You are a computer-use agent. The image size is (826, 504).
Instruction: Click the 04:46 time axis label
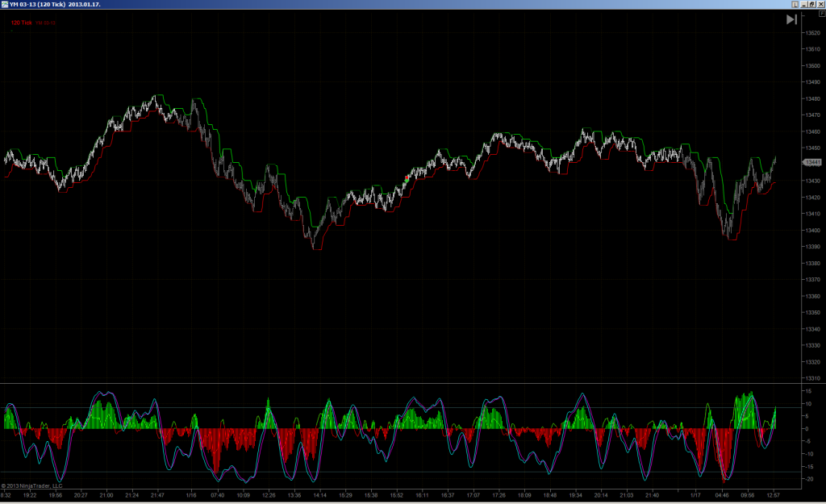pyautogui.click(x=722, y=495)
